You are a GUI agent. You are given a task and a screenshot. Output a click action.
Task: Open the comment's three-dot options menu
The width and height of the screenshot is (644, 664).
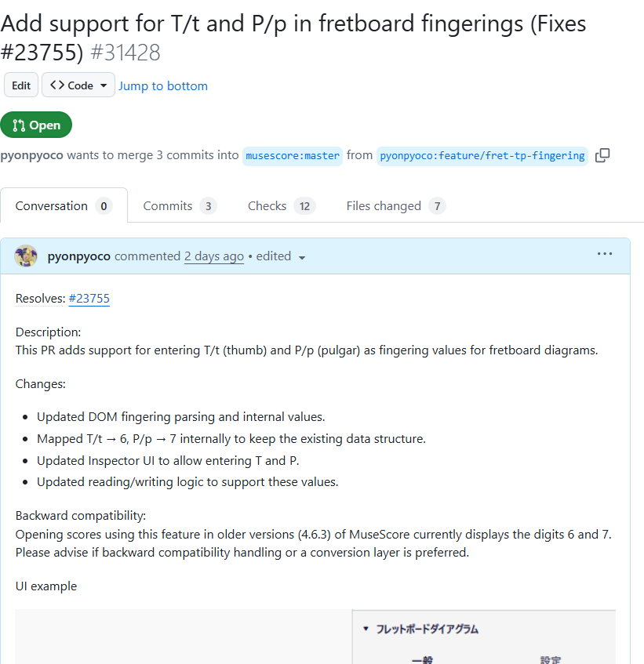tap(604, 254)
